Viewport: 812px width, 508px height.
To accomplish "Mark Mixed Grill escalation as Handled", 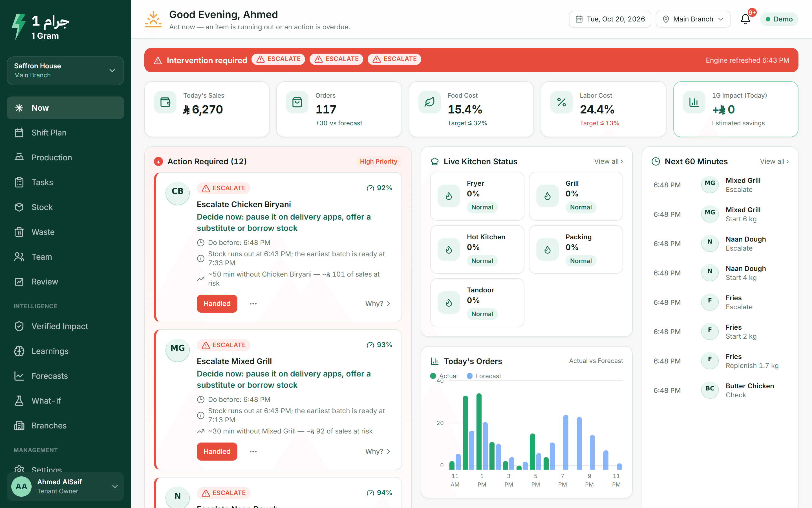I will tap(217, 452).
